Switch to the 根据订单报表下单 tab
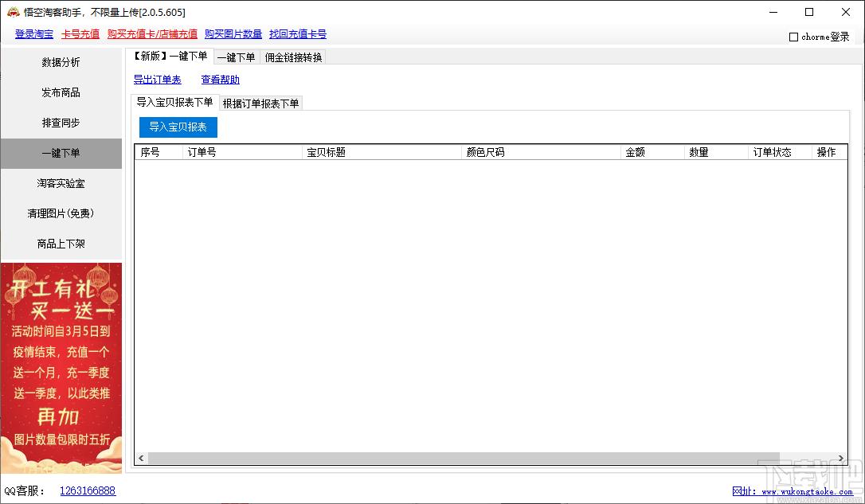The height and width of the screenshot is (504, 865). (261, 104)
